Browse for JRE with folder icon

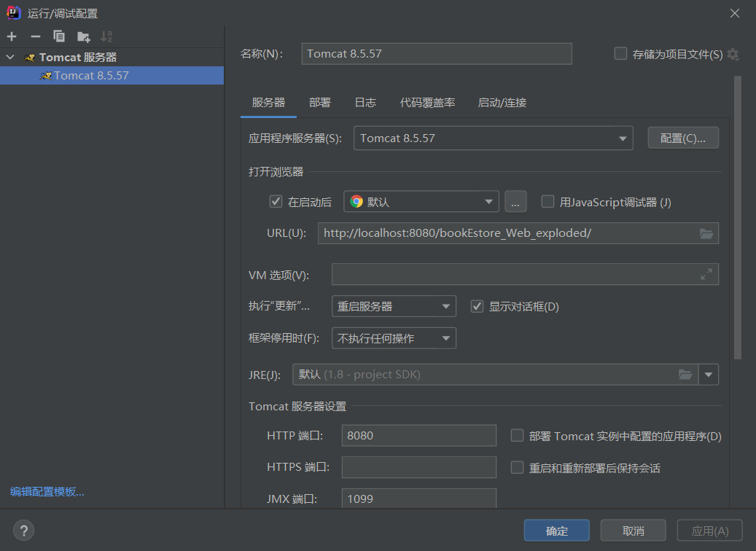[685, 375]
